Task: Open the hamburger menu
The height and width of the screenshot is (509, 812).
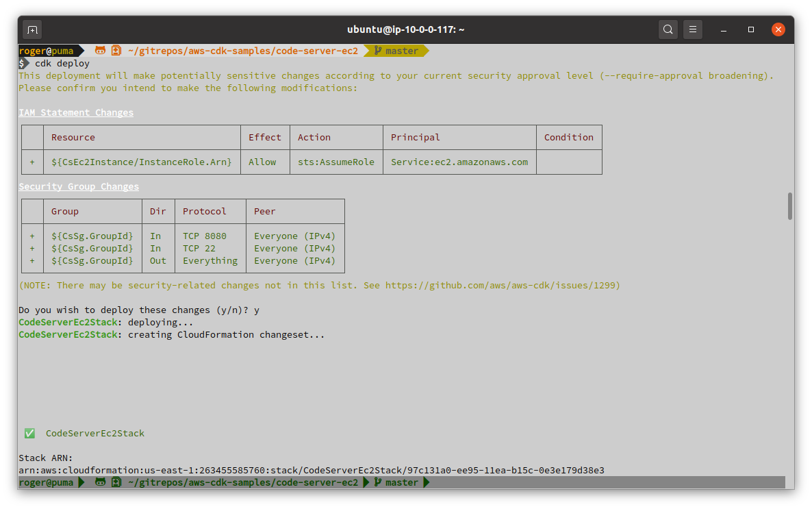Action: coord(693,29)
